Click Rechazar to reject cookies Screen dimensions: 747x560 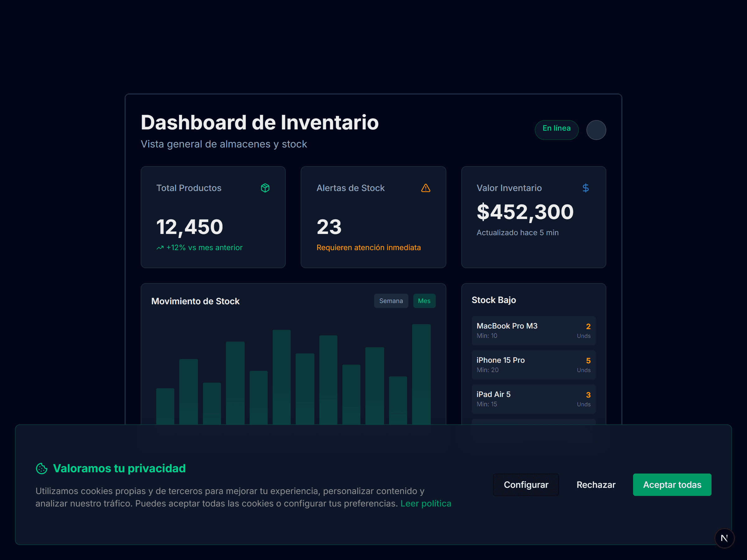pos(596,484)
